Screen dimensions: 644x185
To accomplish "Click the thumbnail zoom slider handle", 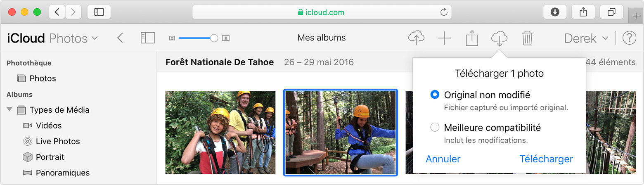I will pos(214,38).
